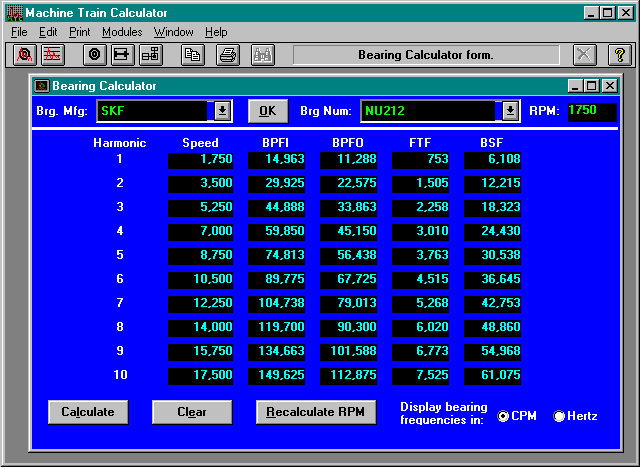Click harmonic 6 Speed cell 10,500

(x=200, y=280)
